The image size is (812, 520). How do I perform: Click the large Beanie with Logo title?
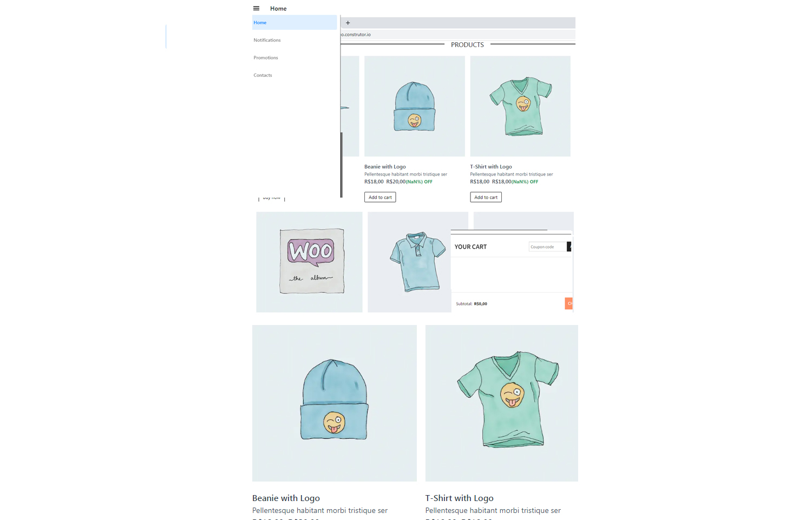[286, 498]
